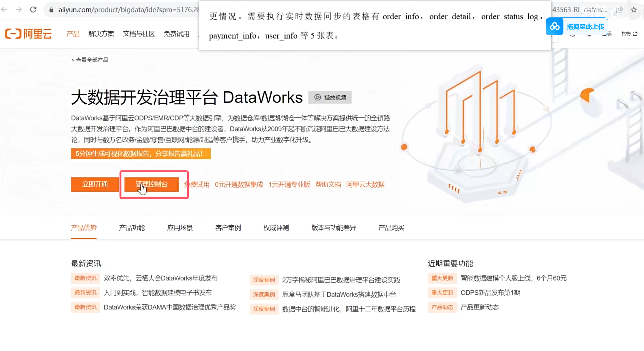Click the 管理控制台 button
Viewport: 644px width, 351px height.
point(151,184)
